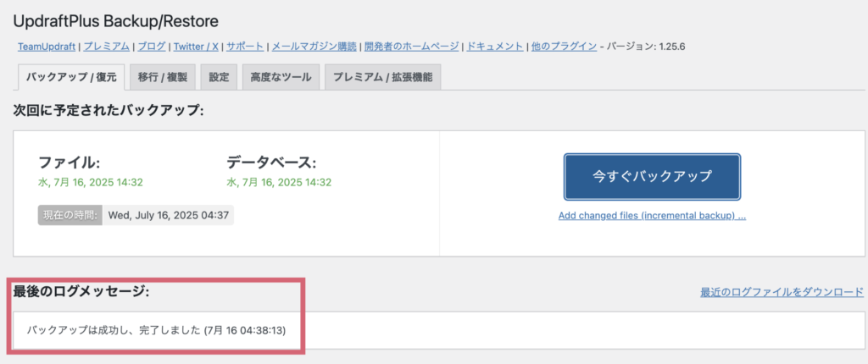Switch to the 高度なツール tab
This screenshot has height=364, width=868.
coord(281,77)
